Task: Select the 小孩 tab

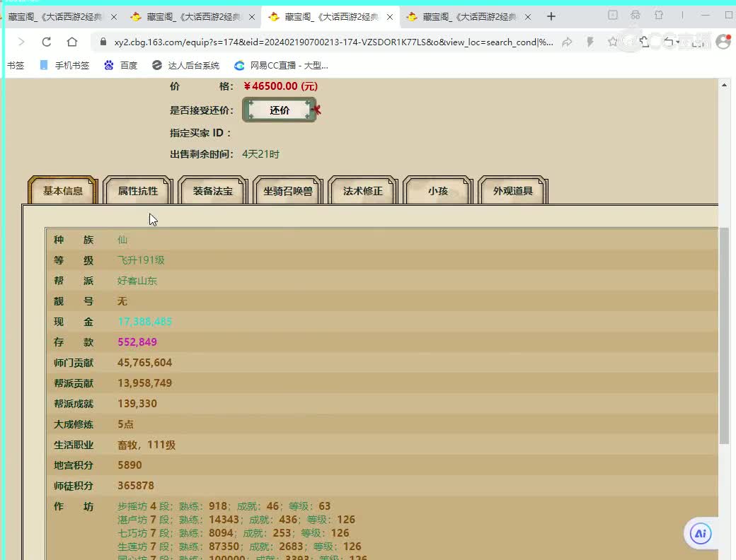Action: tap(438, 190)
